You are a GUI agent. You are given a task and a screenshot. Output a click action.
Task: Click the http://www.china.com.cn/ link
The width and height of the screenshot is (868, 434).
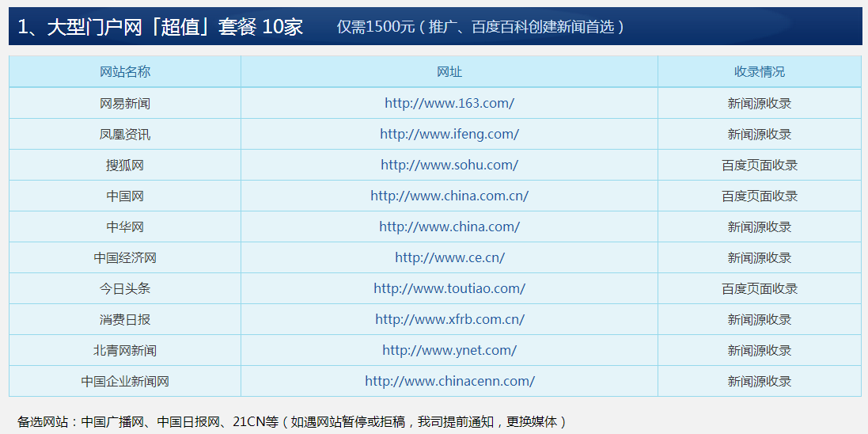[x=449, y=196]
